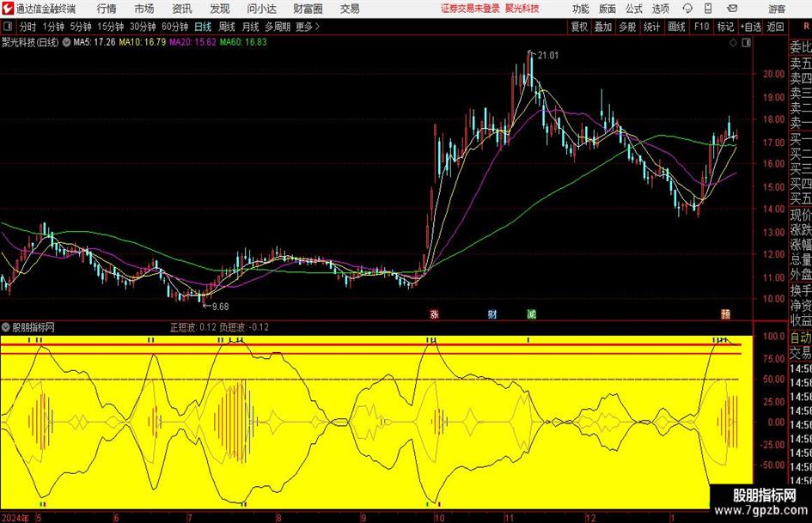The width and height of the screenshot is (812, 523).
Task: Select the 日线 period tab
Action: [203, 27]
